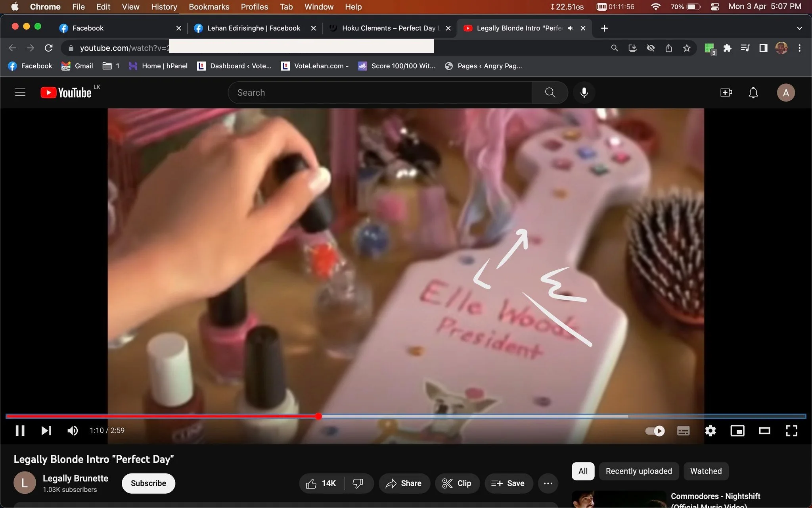The width and height of the screenshot is (812, 508).
Task: Dislike the video
Action: tap(358, 483)
